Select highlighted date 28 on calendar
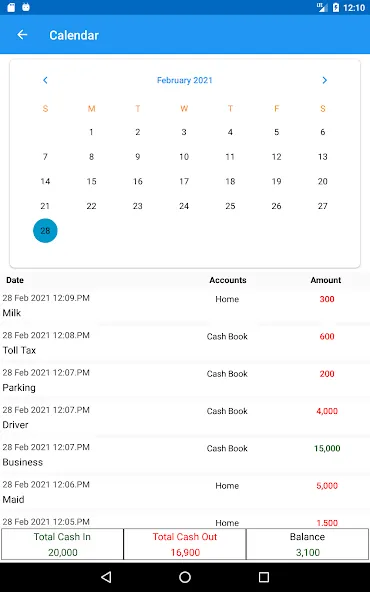Screen dimensions: 370x592 coord(45,231)
